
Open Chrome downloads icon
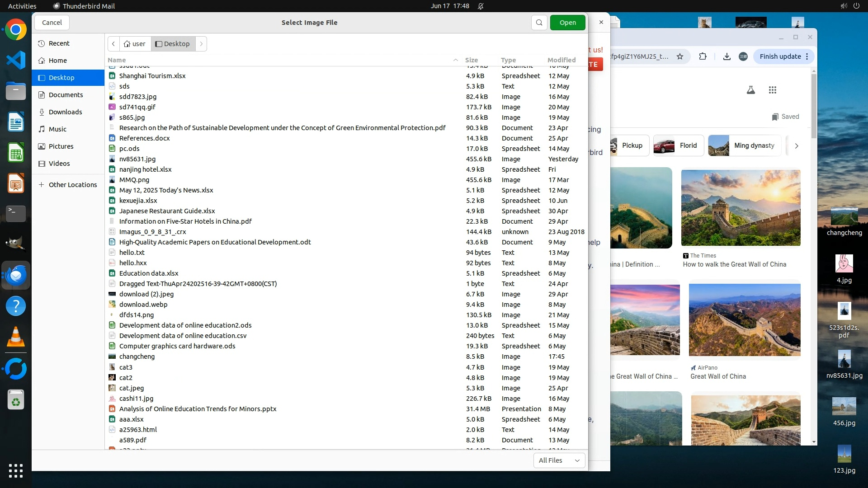tap(726, 56)
